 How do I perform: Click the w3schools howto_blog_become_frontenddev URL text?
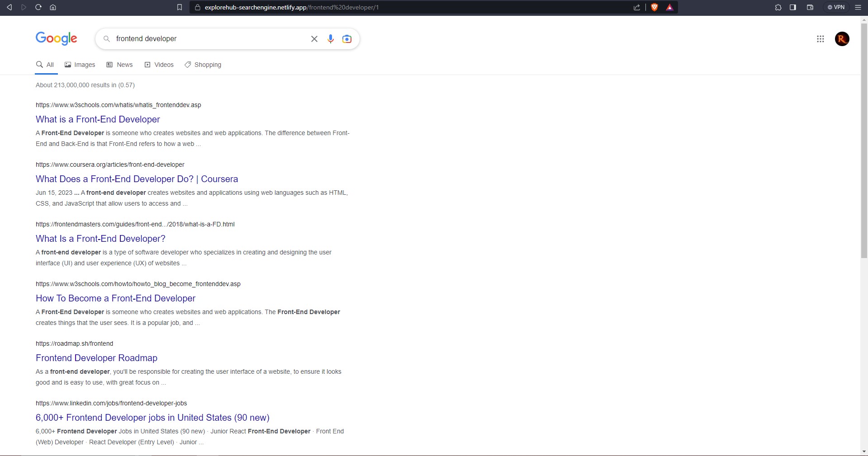point(138,284)
